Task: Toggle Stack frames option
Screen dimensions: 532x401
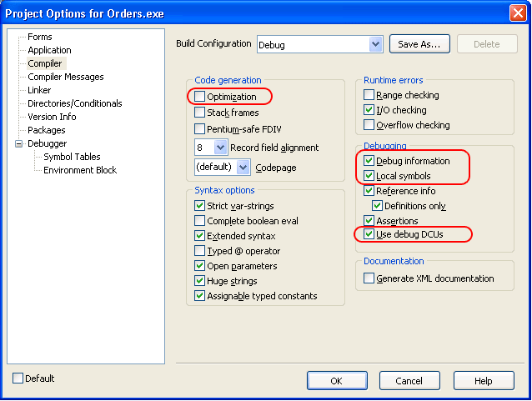Action: pyautogui.click(x=200, y=113)
